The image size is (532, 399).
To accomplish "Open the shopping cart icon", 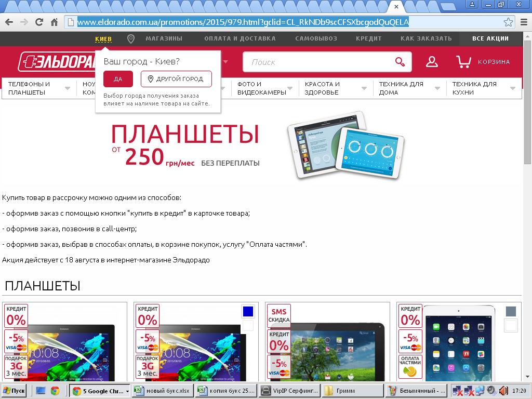I will point(463,62).
